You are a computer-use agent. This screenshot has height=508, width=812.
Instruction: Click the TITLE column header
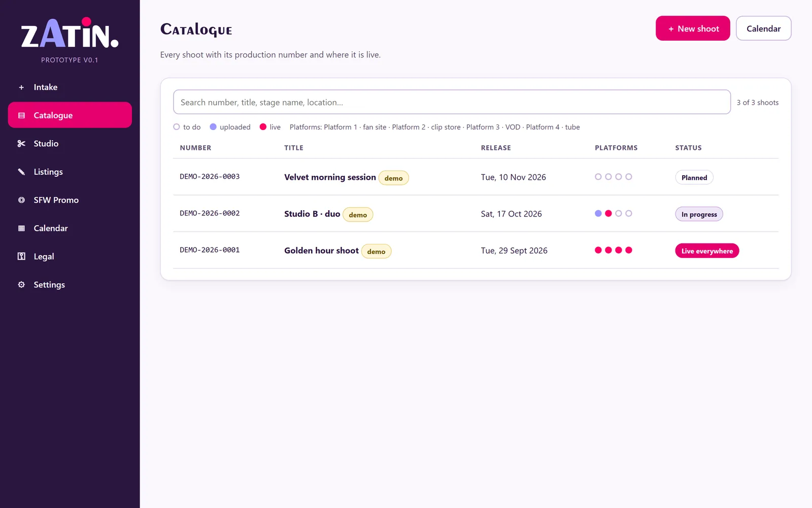point(294,148)
